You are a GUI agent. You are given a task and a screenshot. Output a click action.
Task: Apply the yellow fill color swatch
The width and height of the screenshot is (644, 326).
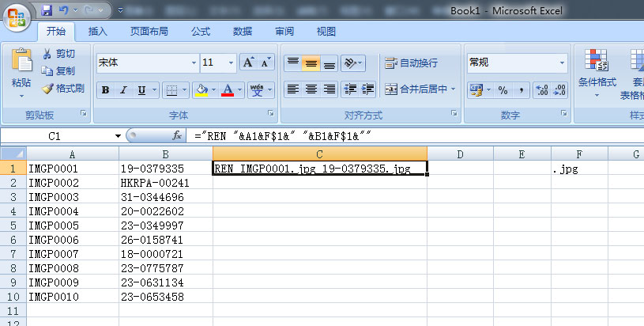tap(201, 90)
